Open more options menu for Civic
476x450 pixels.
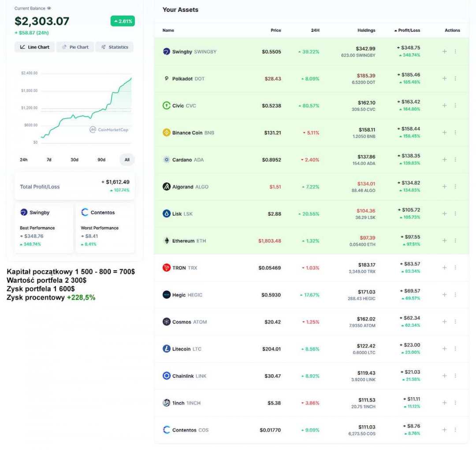point(455,106)
